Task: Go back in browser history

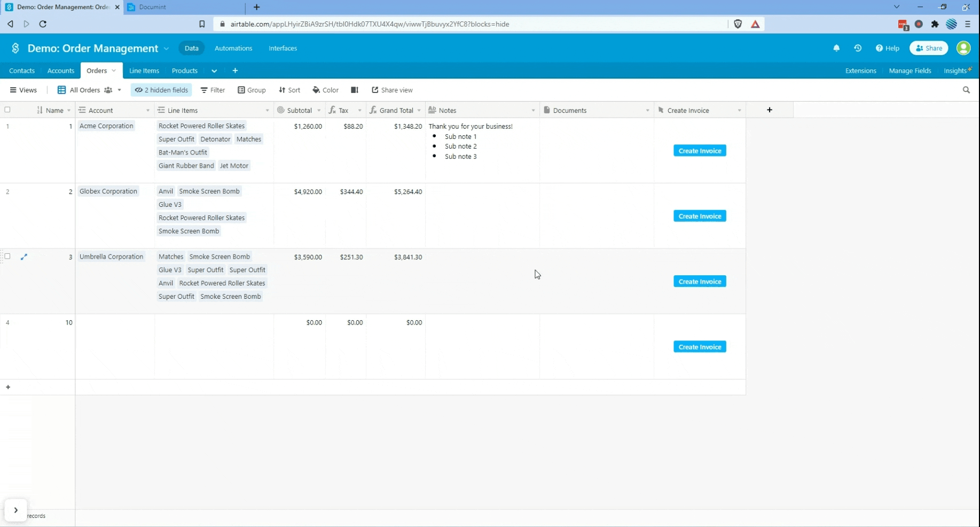Action: point(10,24)
